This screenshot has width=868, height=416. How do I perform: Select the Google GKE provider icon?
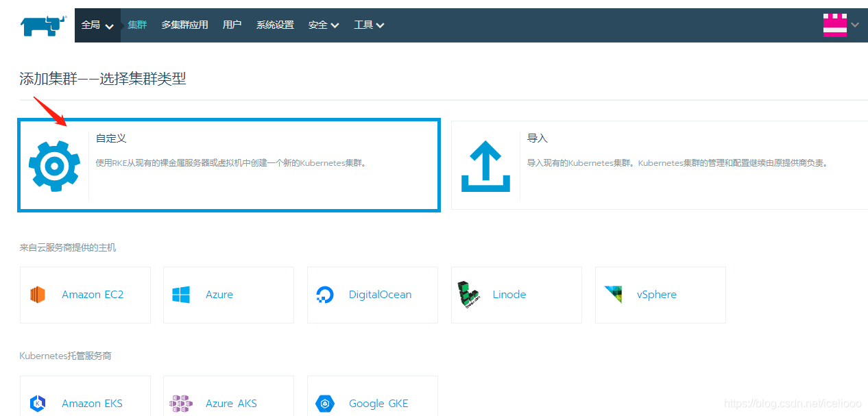[x=325, y=403]
